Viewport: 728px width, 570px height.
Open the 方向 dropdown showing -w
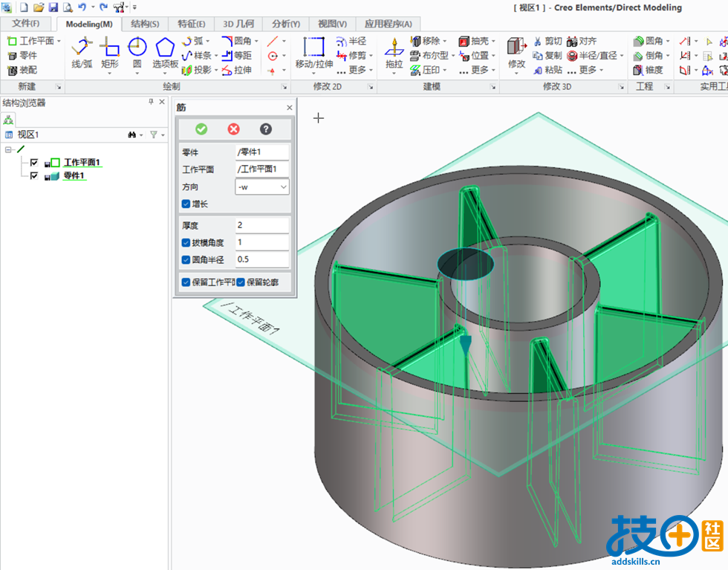[262, 187]
